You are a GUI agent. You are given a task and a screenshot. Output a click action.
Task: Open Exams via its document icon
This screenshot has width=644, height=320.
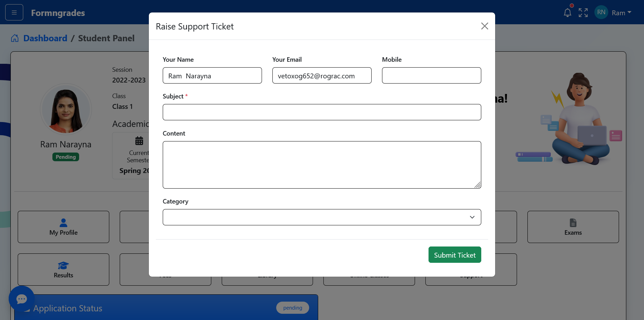click(x=573, y=223)
